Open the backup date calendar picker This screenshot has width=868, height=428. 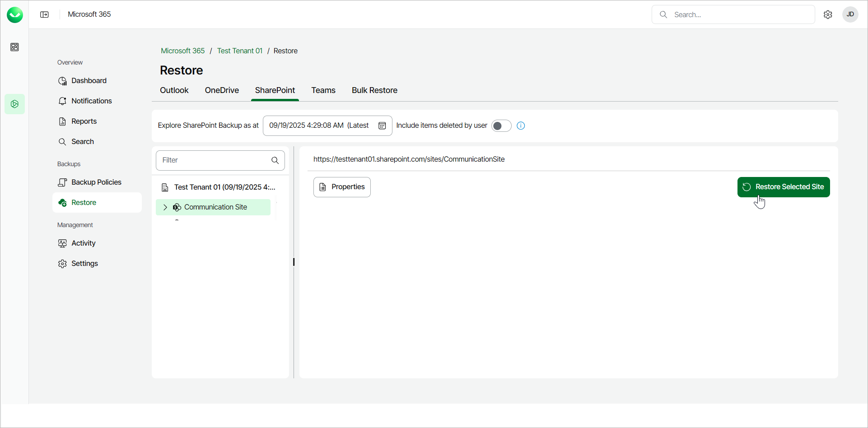382,126
